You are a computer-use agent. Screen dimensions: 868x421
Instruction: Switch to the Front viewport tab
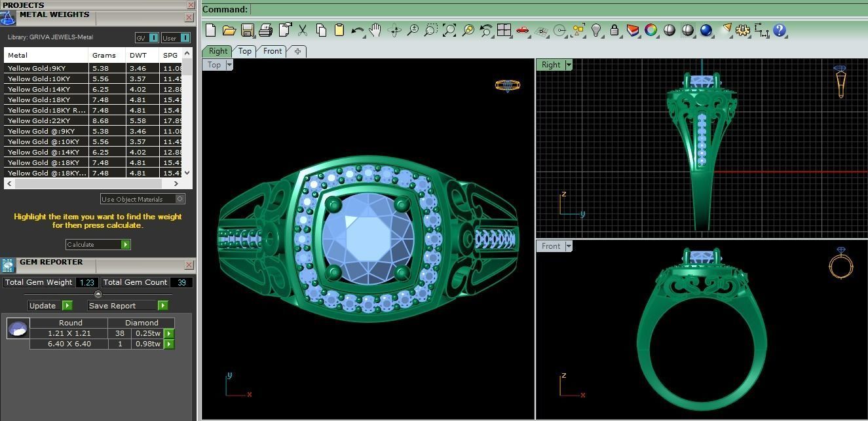(x=273, y=51)
